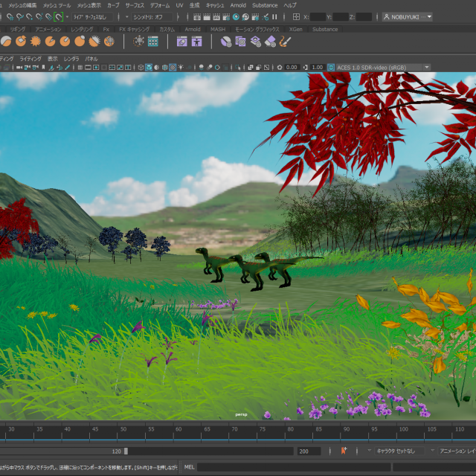Image resolution: width=476 pixels, height=476 pixels.
Task: Click the orange paintbrush curl shelf icon
Action: pyautogui.click(x=286, y=42)
